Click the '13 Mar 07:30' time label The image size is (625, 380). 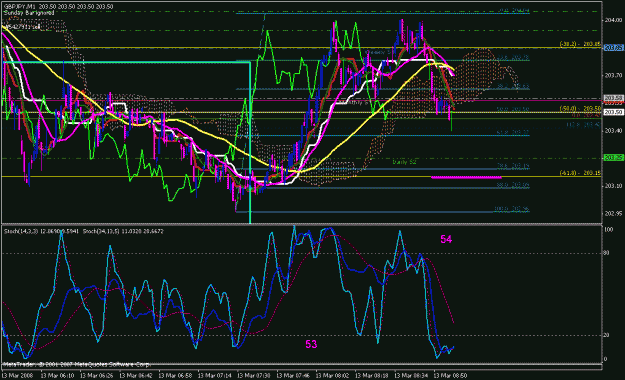[x=254, y=376]
